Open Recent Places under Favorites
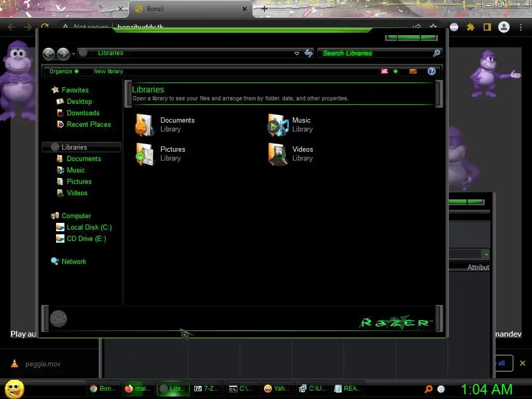Screen dimensions: 532x399 coord(89,125)
